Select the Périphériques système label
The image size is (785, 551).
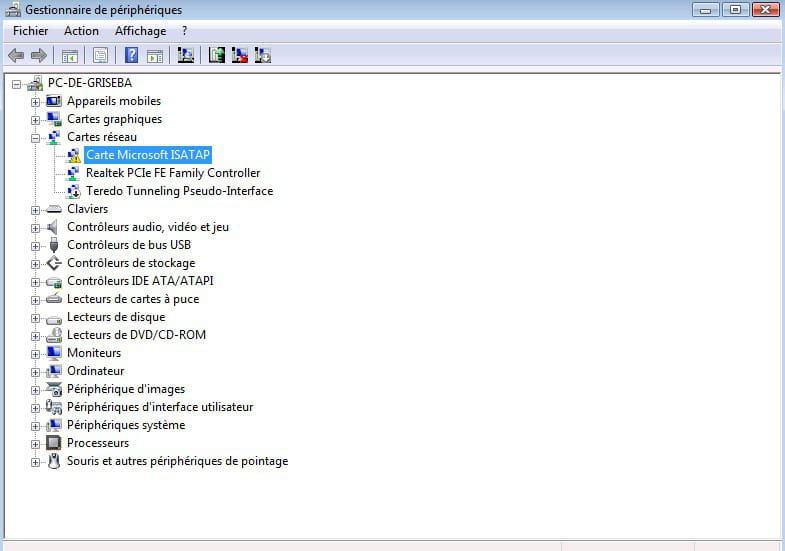126,425
